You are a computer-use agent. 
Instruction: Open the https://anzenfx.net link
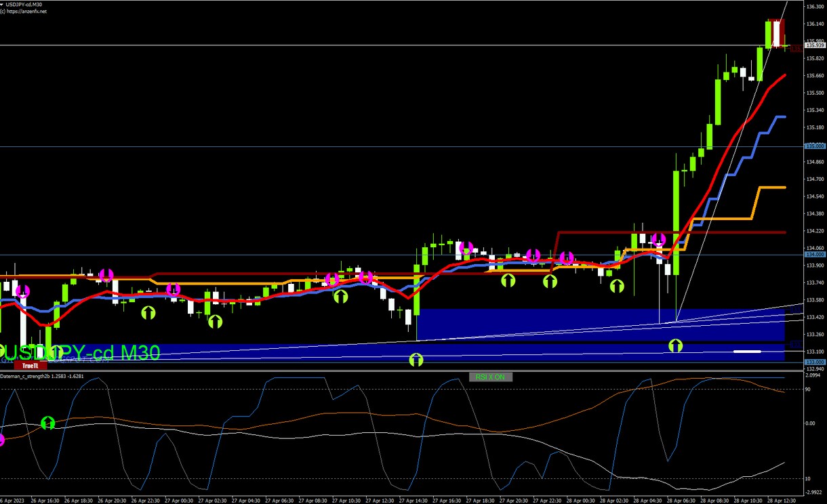point(27,12)
